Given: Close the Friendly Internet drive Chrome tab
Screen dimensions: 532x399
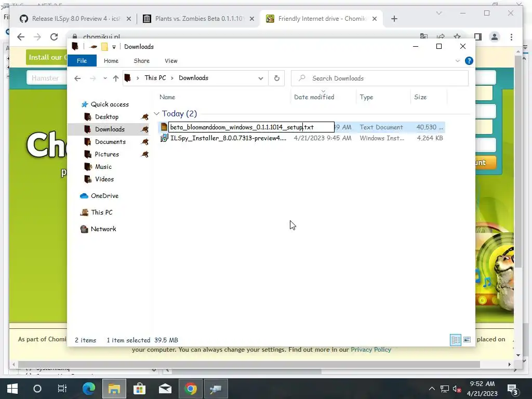Looking at the screenshot, I should [375, 19].
